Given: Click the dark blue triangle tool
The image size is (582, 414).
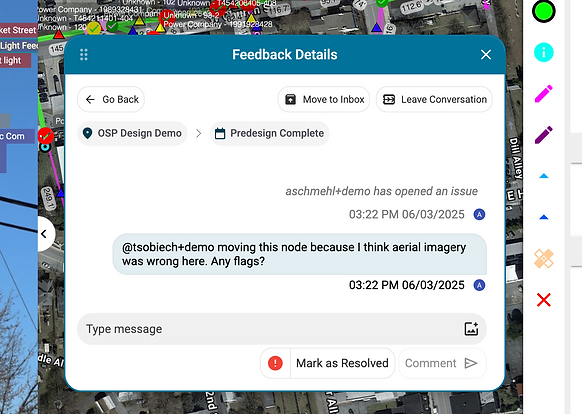Looking at the screenshot, I should (x=544, y=217).
